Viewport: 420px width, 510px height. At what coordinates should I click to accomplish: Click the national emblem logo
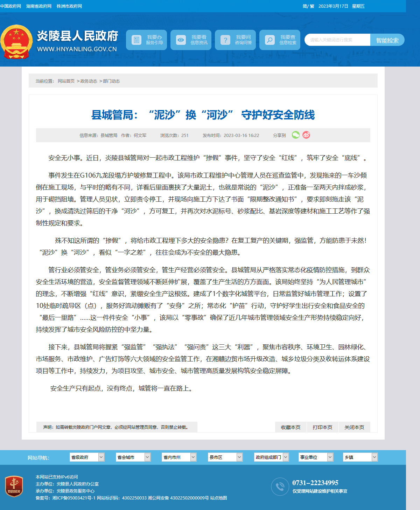pos(16,42)
